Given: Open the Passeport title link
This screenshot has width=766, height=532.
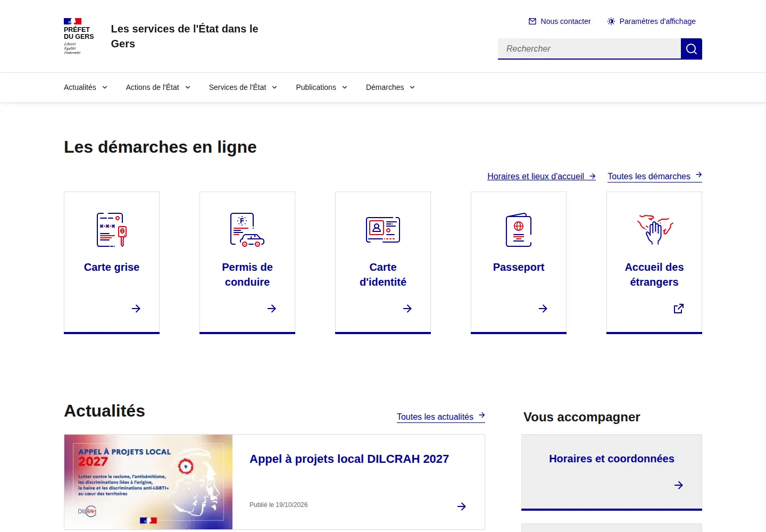Looking at the screenshot, I should tap(519, 267).
